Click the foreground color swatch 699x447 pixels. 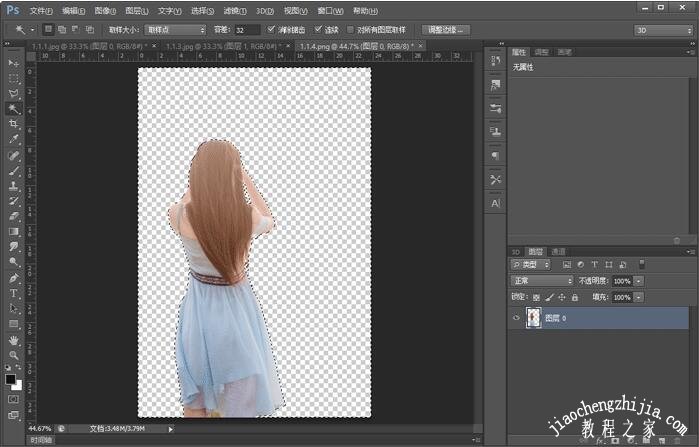[11, 380]
